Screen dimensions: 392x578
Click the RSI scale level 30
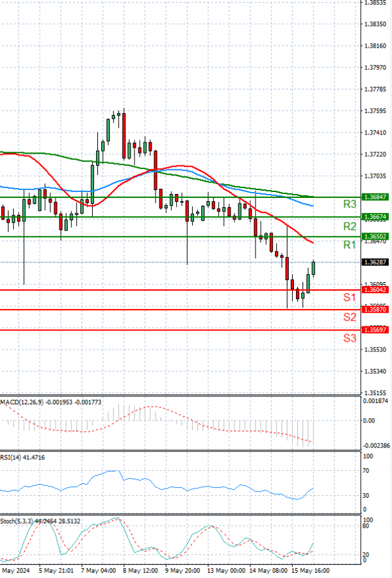point(366,496)
